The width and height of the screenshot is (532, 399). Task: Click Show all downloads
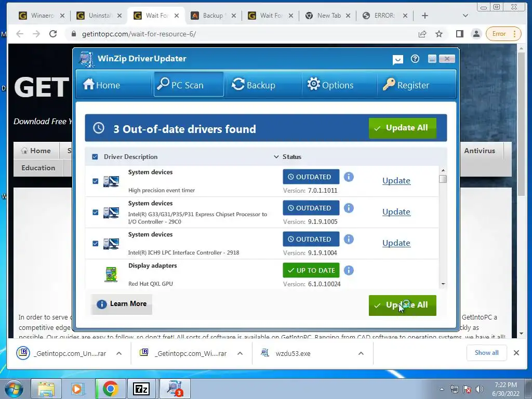pos(486,353)
